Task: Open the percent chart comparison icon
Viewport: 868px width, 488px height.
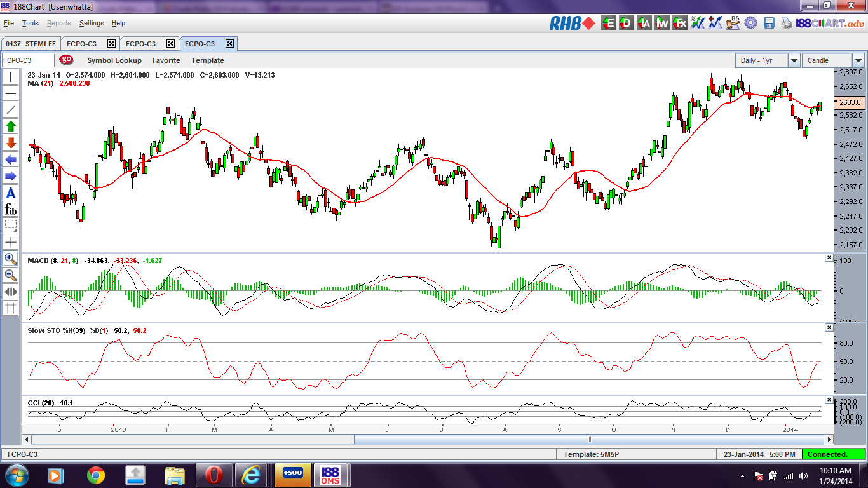Action: coord(698,24)
